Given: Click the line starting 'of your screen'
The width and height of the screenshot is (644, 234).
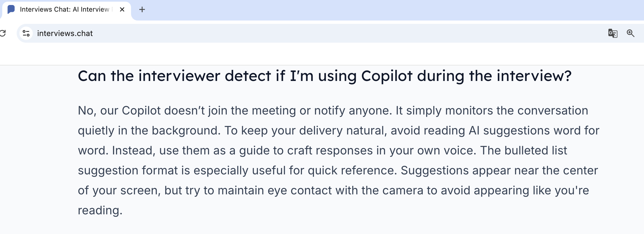Looking at the screenshot, I should 333,190.
